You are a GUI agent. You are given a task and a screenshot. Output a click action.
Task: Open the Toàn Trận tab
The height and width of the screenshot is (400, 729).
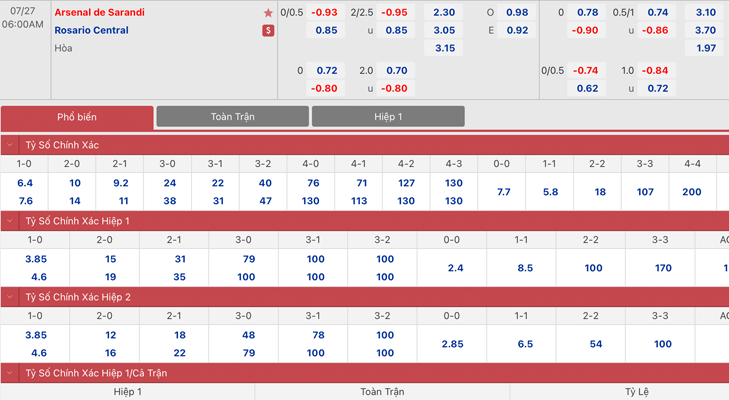point(232,116)
